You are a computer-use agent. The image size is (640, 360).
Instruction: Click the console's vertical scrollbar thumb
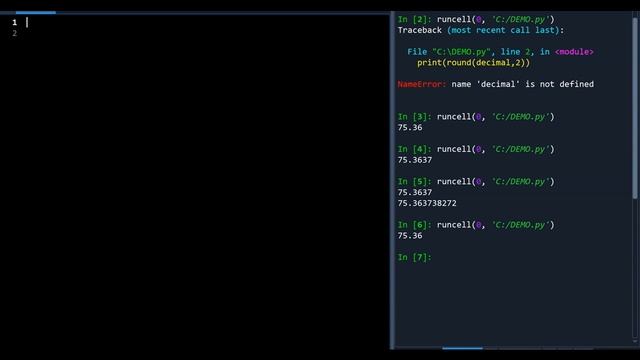[x=635, y=108]
